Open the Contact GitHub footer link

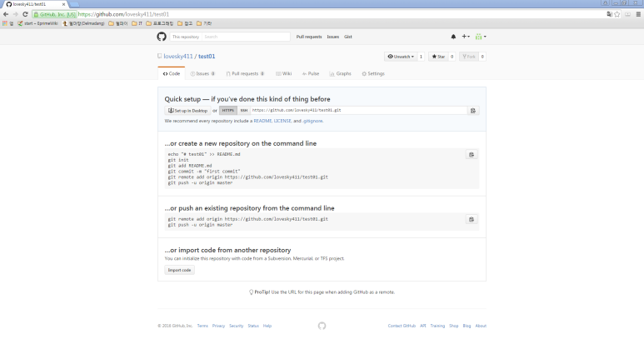tap(402, 326)
